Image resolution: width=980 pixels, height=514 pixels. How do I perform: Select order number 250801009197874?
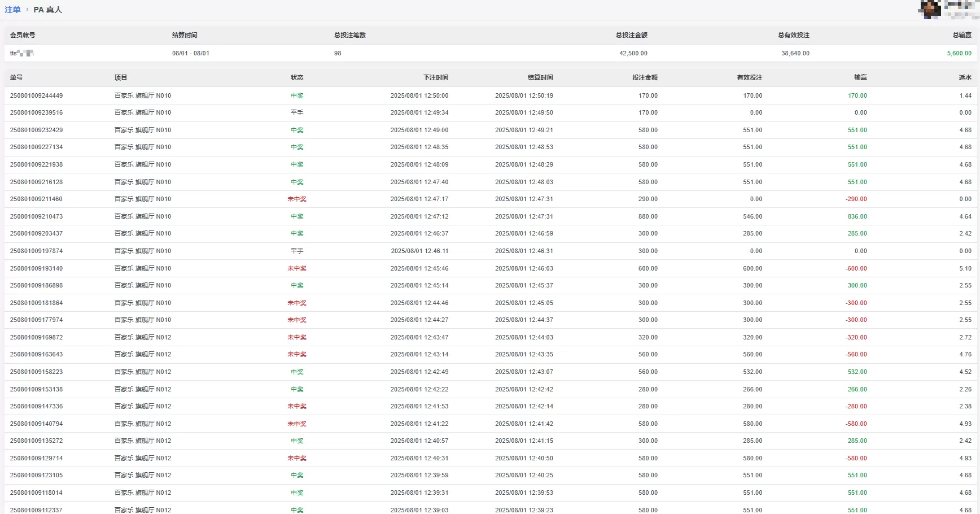[x=37, y=251]
